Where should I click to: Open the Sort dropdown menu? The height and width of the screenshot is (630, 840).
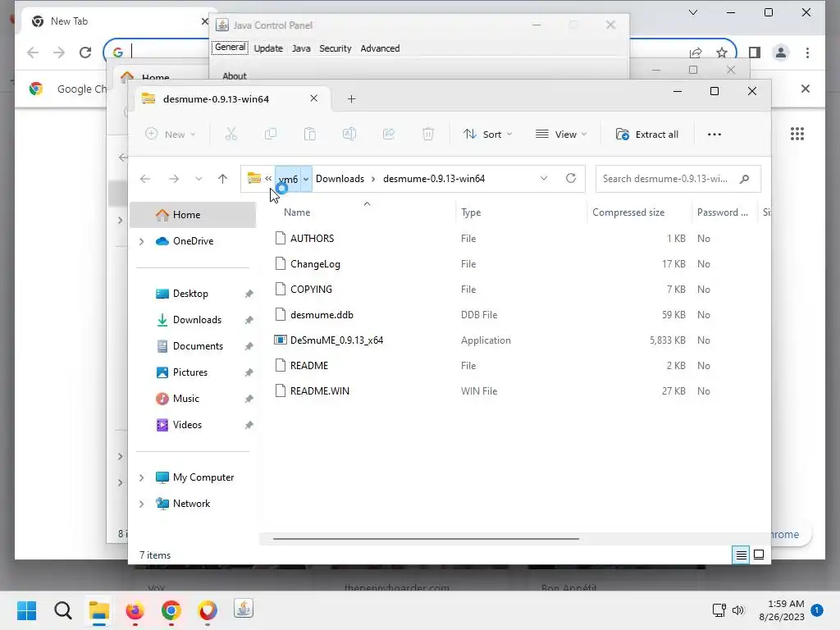tap(487, 135)
